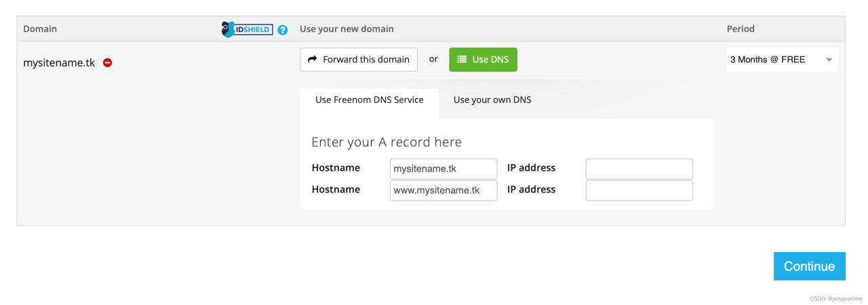Select the mysitename.tk domain name text

[59, 63]
